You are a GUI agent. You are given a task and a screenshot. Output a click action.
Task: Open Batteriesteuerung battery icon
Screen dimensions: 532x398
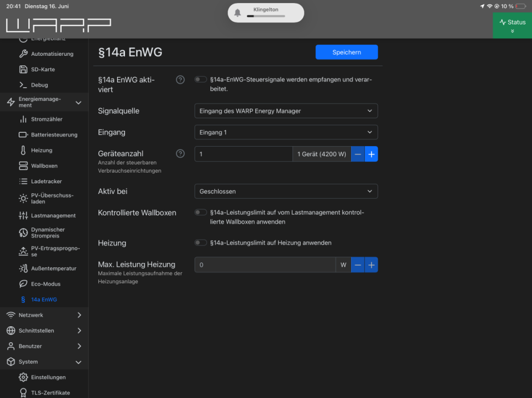[23, 134]
